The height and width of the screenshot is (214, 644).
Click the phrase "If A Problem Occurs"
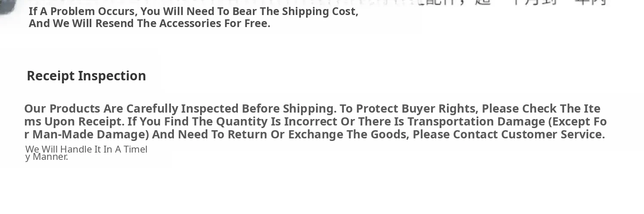(82, 12)
